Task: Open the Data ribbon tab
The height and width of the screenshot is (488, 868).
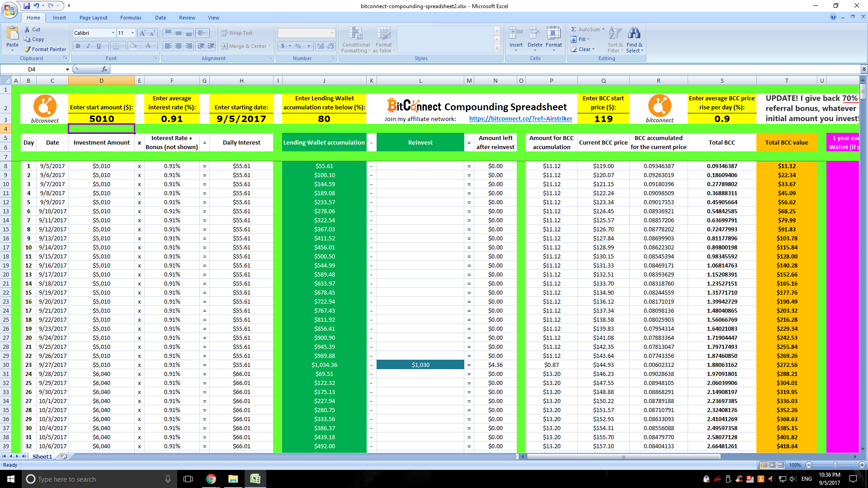Action: [160, 18]
